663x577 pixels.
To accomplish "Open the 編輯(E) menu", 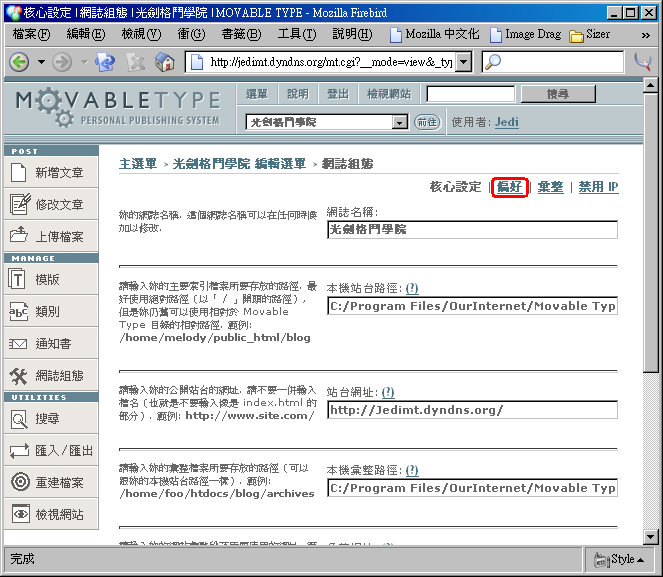I will 86,34.
